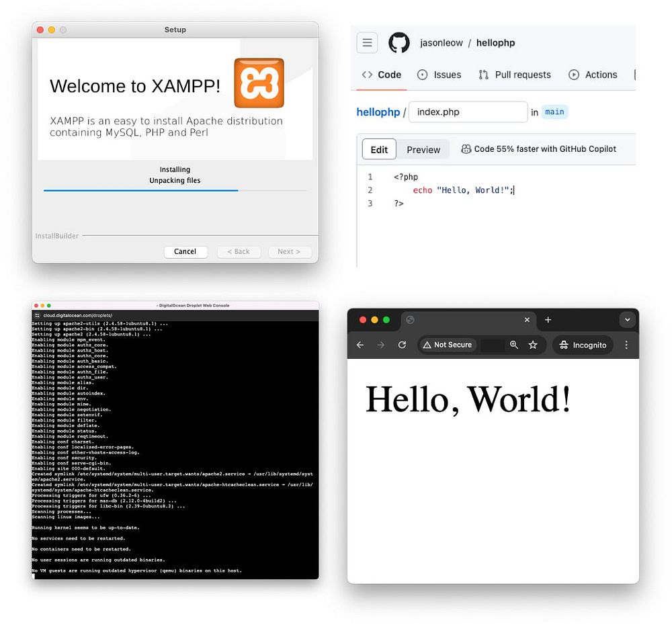This screenshot has height=627, width=672.
Task: Expand Chrome tab search dropdown
Action: point(628,320)
